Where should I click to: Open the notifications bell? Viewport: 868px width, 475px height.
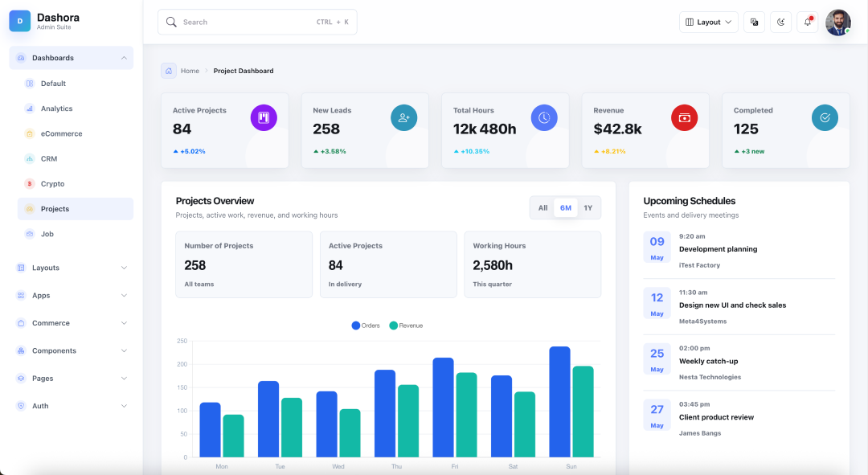coord(808,23)
